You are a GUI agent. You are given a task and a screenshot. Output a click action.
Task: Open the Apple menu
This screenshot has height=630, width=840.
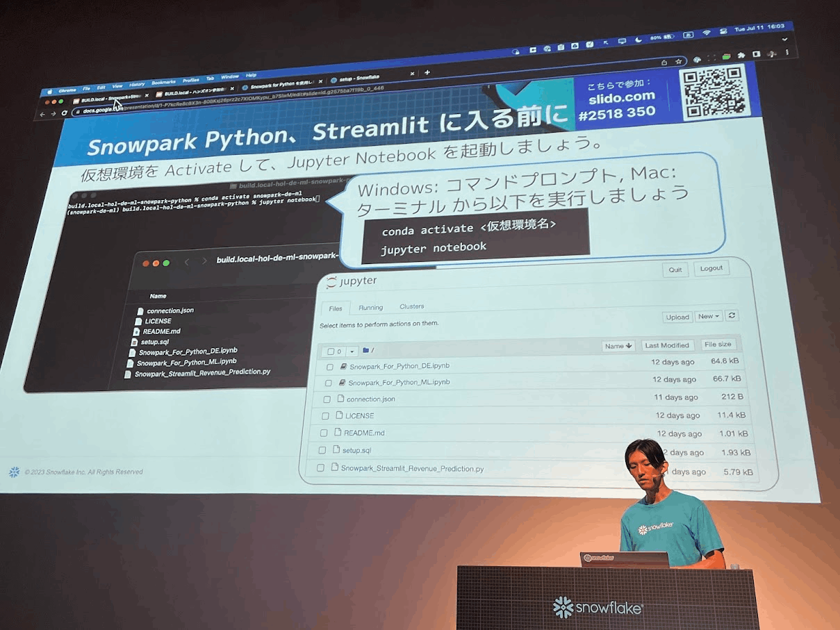pyautogui.click(x=49, y=91)
